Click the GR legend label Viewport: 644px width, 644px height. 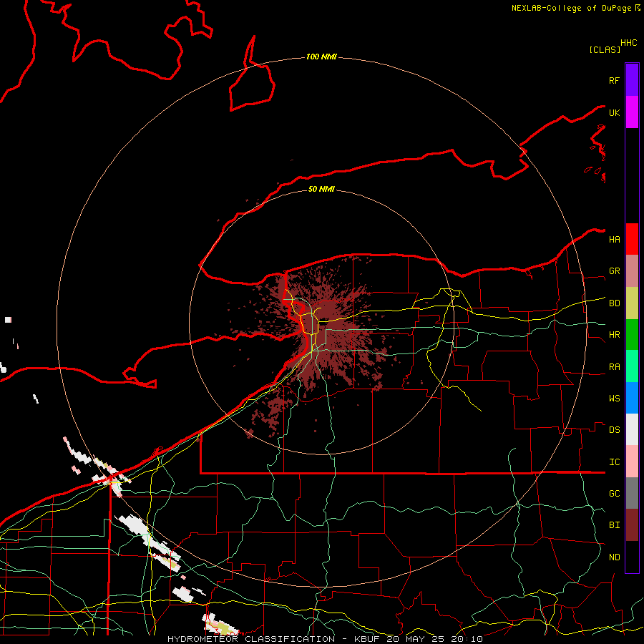[x=614, y=271]
